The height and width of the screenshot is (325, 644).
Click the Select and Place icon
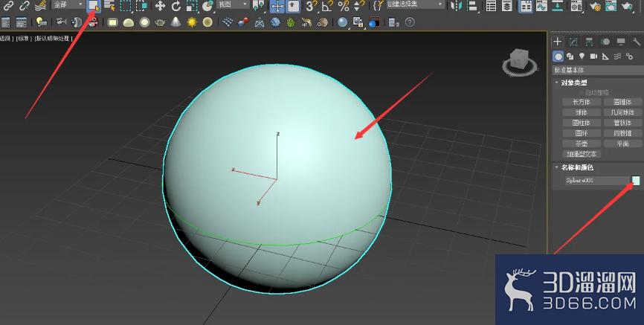pyautogui.click(x=207, y=6)
